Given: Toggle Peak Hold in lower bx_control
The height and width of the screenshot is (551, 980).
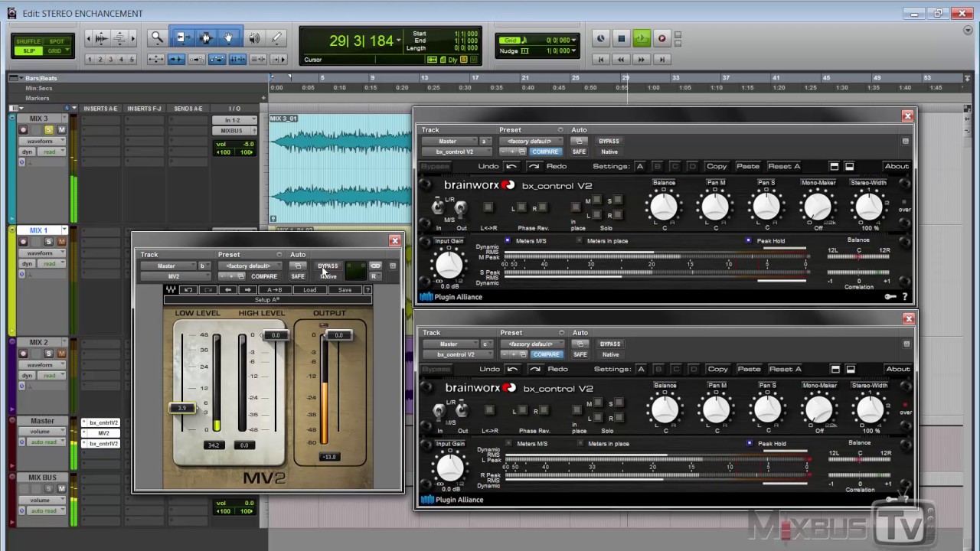Looking at the screenshot, I should [x=750, y=443].
